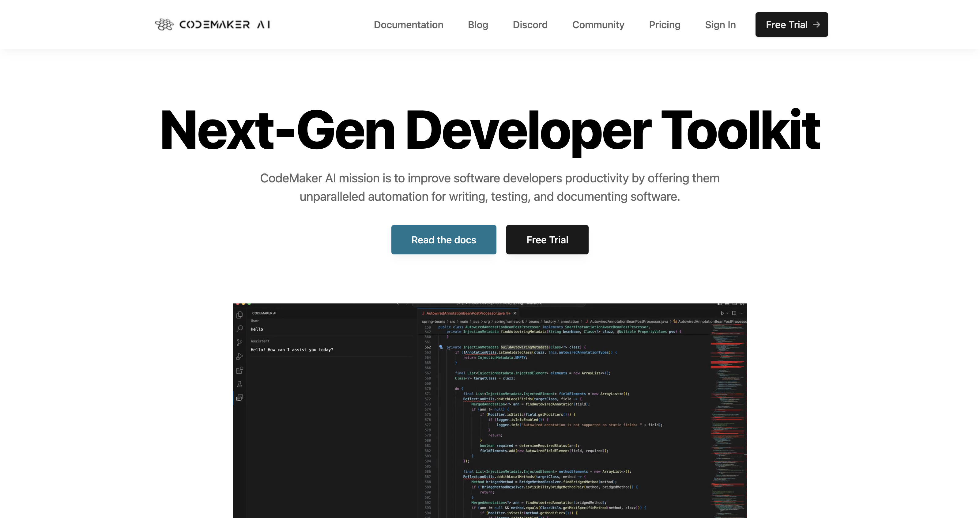980x518 pixels.
Task: Click the springframework breadcrumb segment
Action: [509, 322]
